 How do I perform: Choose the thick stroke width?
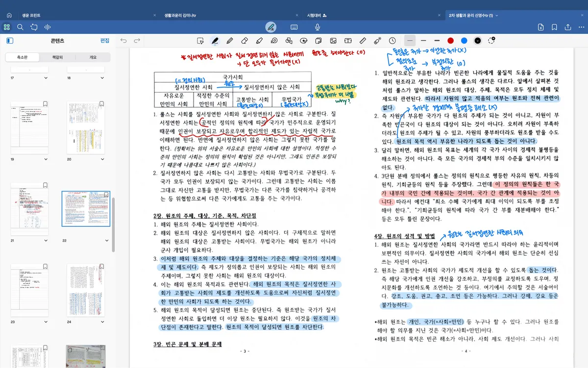tap(437, 40)
